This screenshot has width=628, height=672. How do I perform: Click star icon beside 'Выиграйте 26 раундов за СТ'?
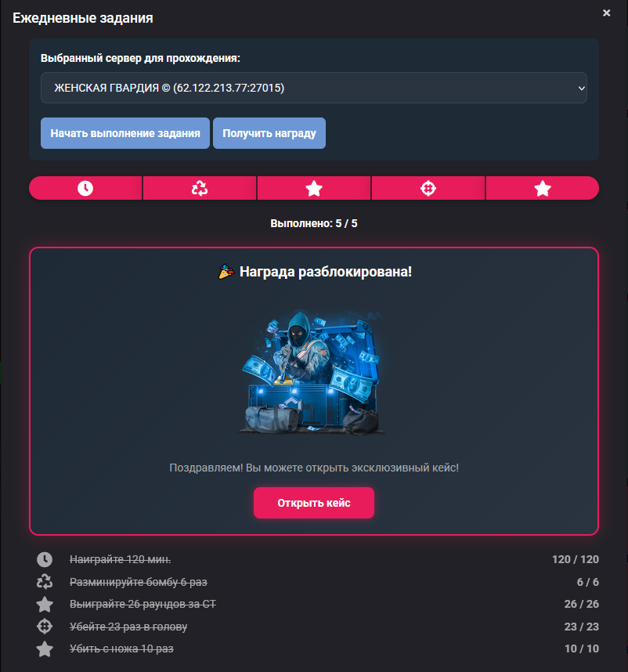[45, 605]
